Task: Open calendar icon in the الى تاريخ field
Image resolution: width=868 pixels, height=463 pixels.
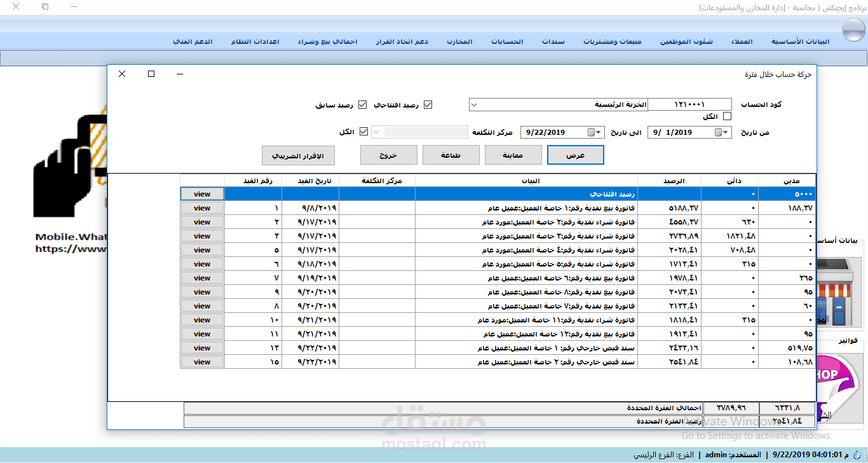Action: pos(591,132)
